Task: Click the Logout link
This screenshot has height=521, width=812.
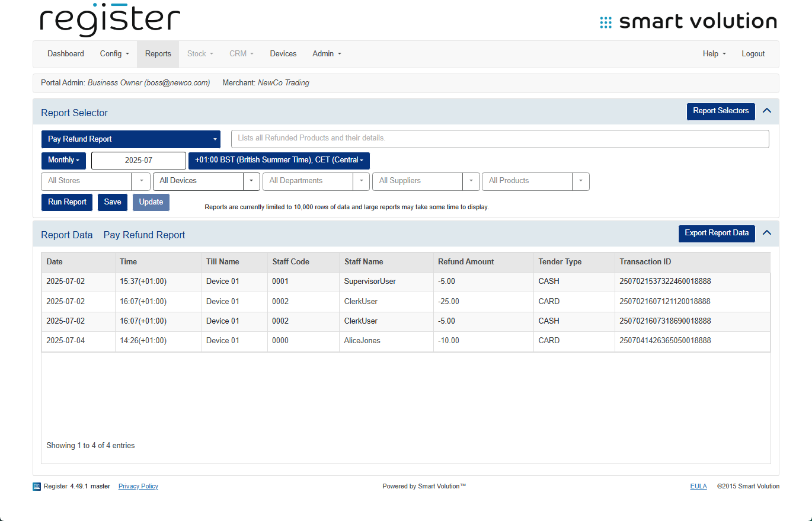Action: tap(753, 54)
